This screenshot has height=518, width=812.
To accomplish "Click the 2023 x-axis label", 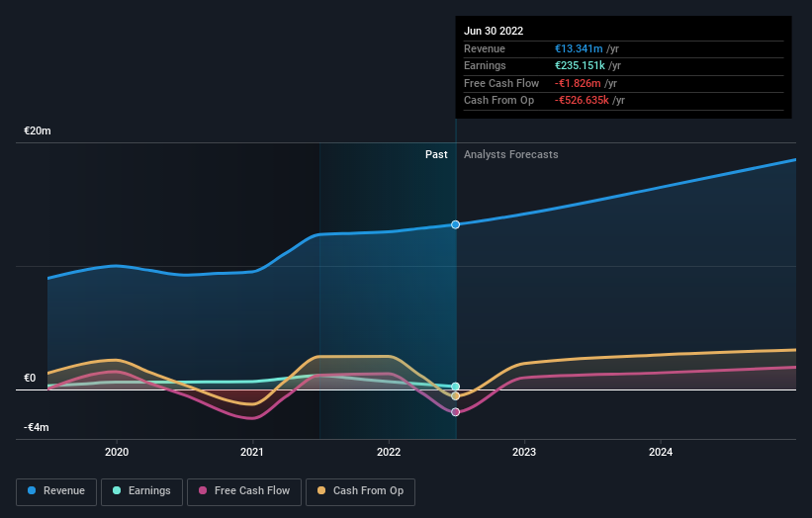I will 524,452.
